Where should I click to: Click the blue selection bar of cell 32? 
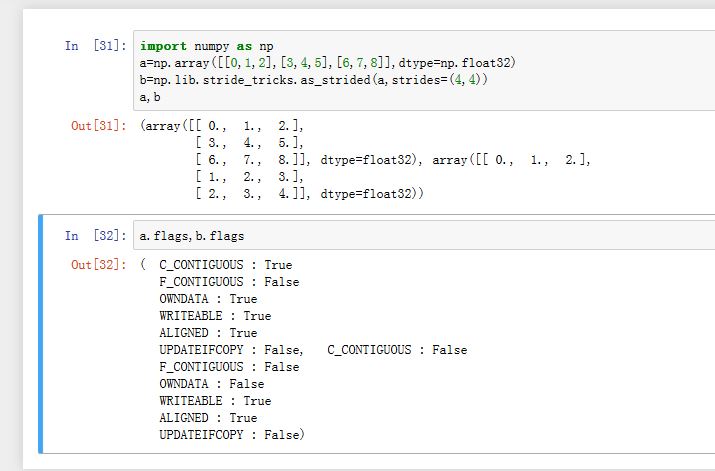tap(41, 333)
